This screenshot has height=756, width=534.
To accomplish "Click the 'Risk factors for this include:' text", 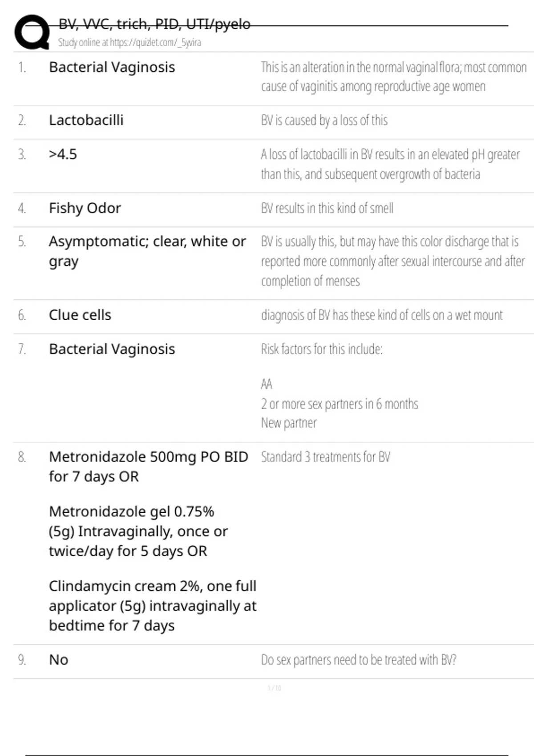I will [321, 349].
